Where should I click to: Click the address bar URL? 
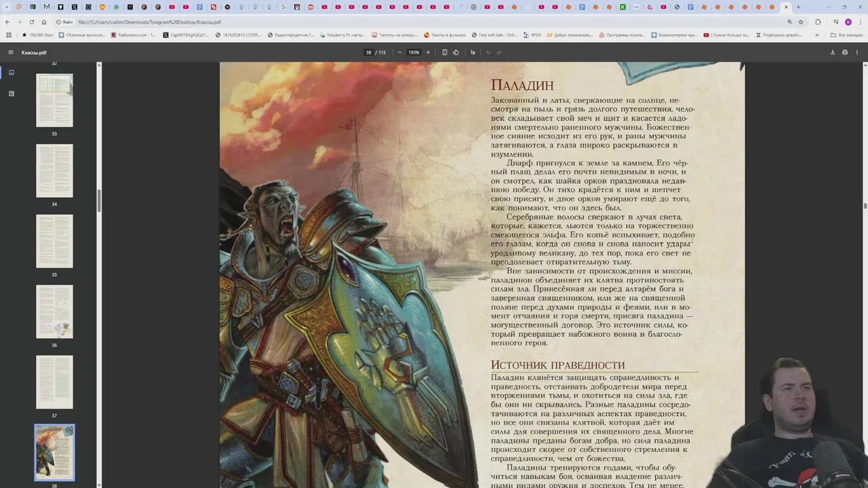pos(149,22)
